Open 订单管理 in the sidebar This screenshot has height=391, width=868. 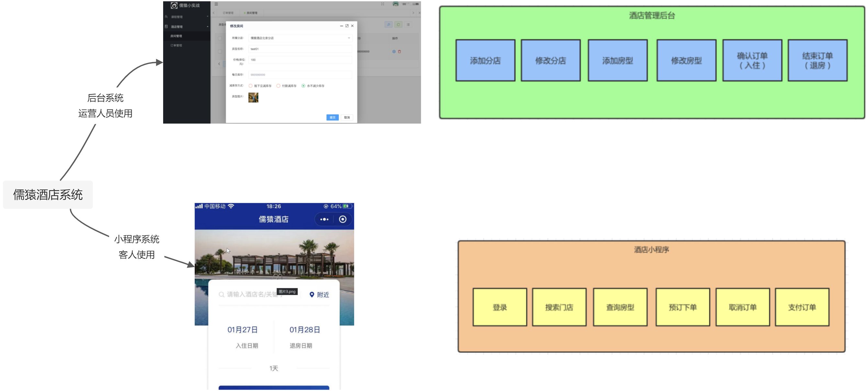[x=176, y=46]
